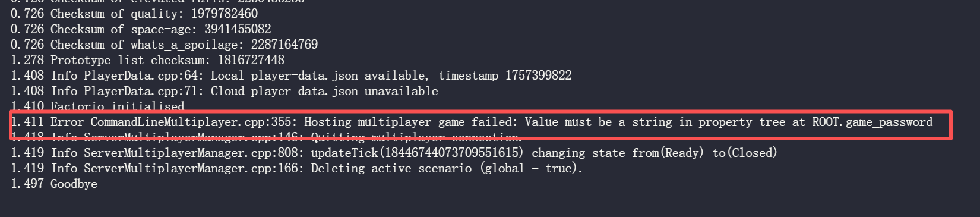Click the Goodbye log line
Image resolution: width=980 pixels, height=217 pixels.
(54, 184)
